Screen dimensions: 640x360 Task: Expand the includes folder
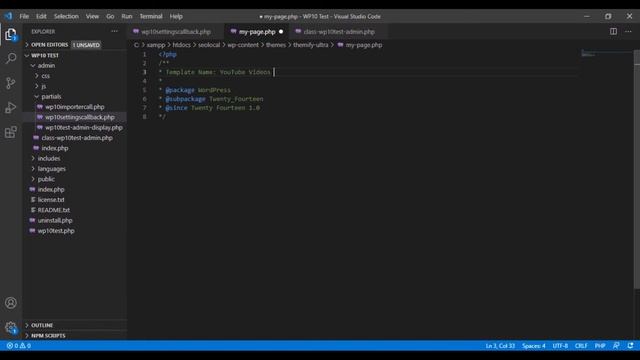point(49,158)
